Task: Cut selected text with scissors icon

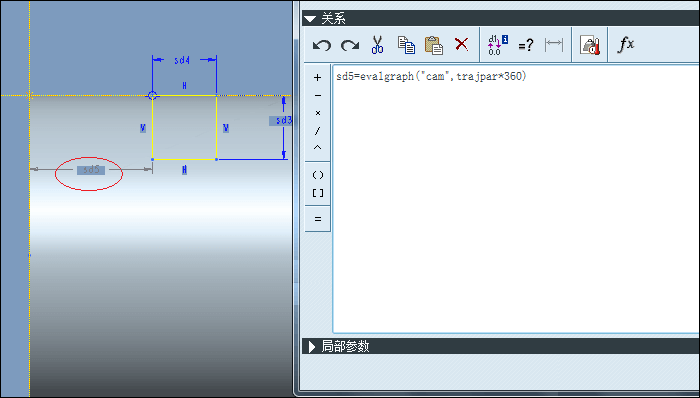Action: pos(377,45)
